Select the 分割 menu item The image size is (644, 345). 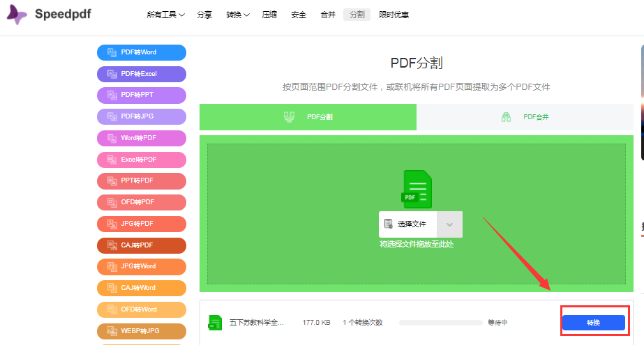[x=357, y=15]
